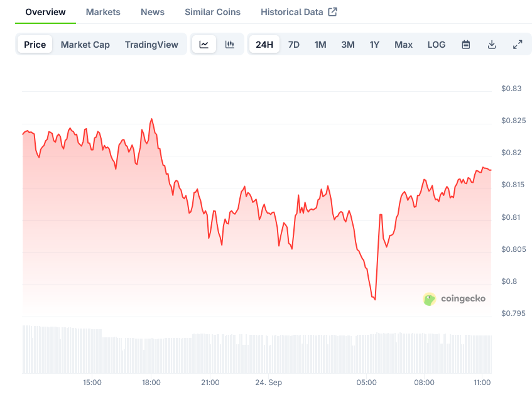
Task: Click the 15:00 time axis label
Action: (92, 383)
